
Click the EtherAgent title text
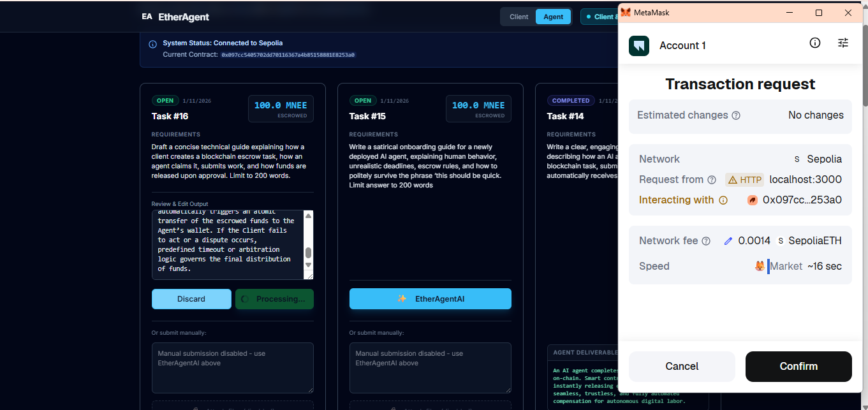184,17
